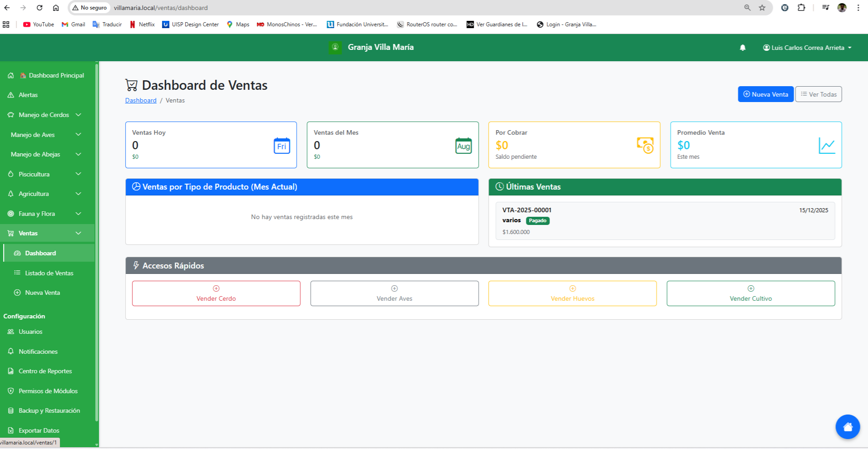Viewport: 868px width, 449px height.
Task: Click the Permisos de Módulos shield icon
Action: click(10, 390)
